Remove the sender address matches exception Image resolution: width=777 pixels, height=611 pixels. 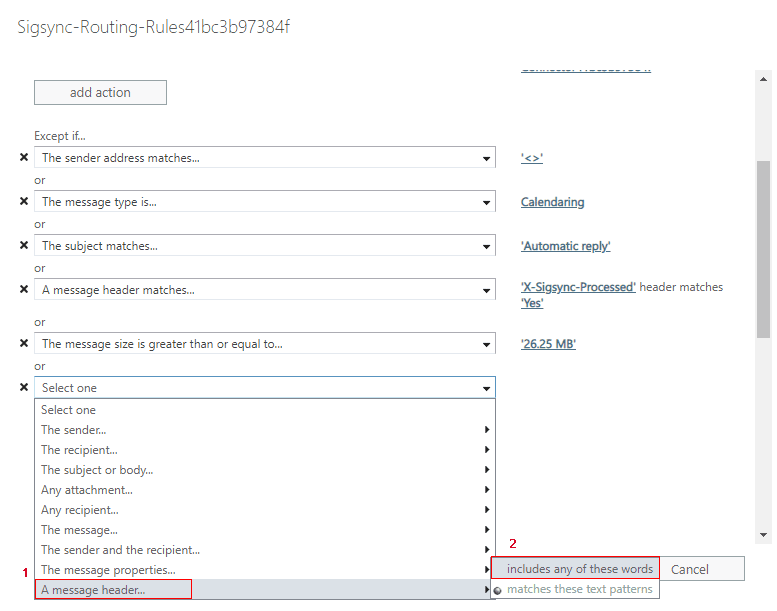click(x=24, y=158)
